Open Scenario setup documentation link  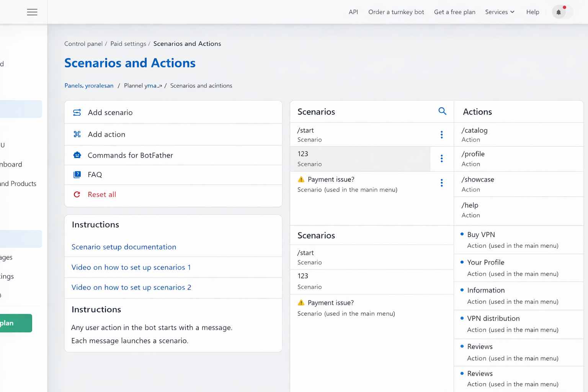(x=124, y=247)
